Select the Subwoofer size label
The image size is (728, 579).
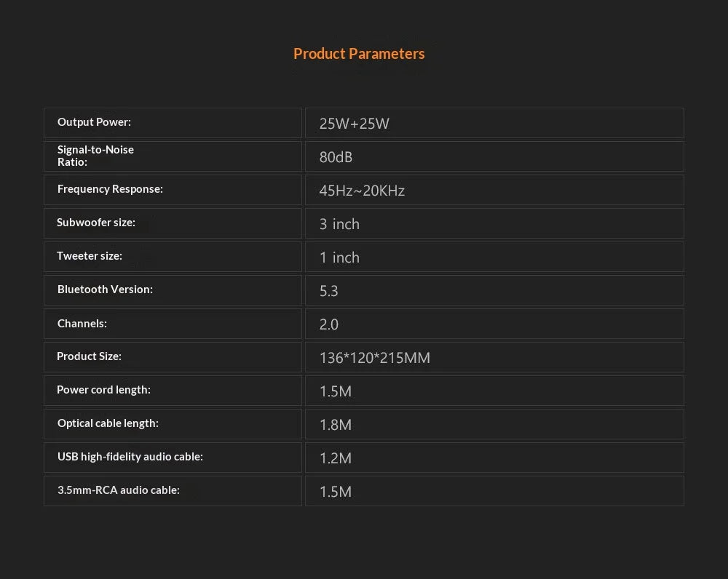pyautogui.click(x=96, y=223)
